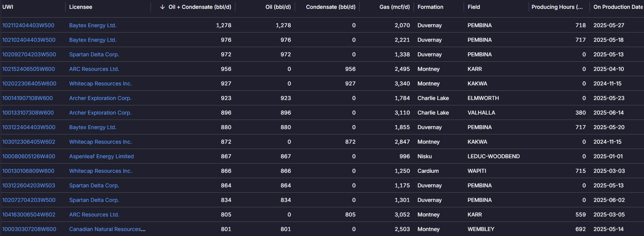Open Baytex Energy Ltd. link in 880 row
644x236 pixels.
93,127
